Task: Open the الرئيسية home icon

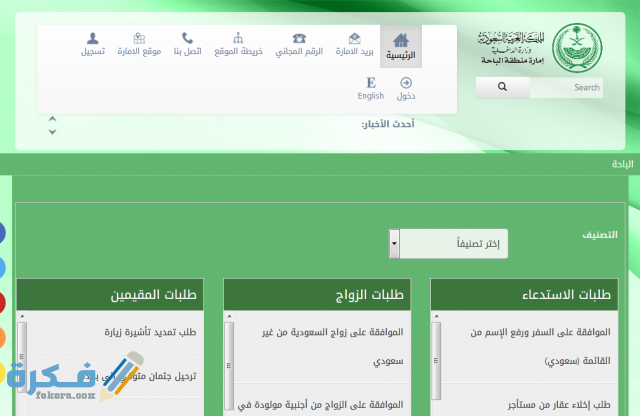Action: tap(401, 40)
